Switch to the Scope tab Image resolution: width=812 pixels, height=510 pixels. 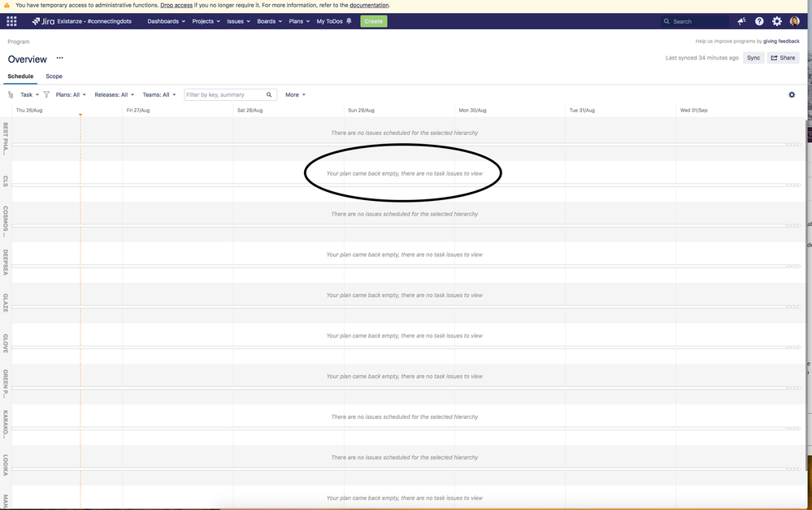tap(54, 76)
